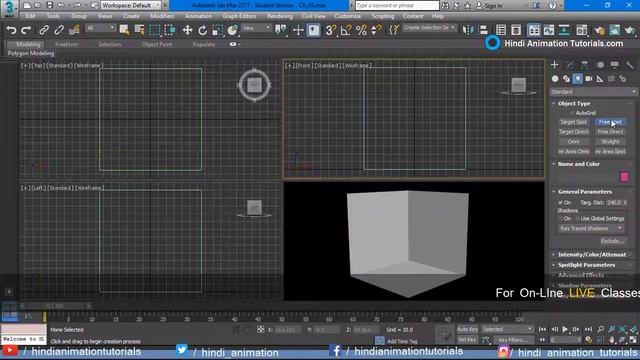The height and width of the screenshot is (360, 640).
Task: Click the Mirror tool icon
Action: coord(468,30)
